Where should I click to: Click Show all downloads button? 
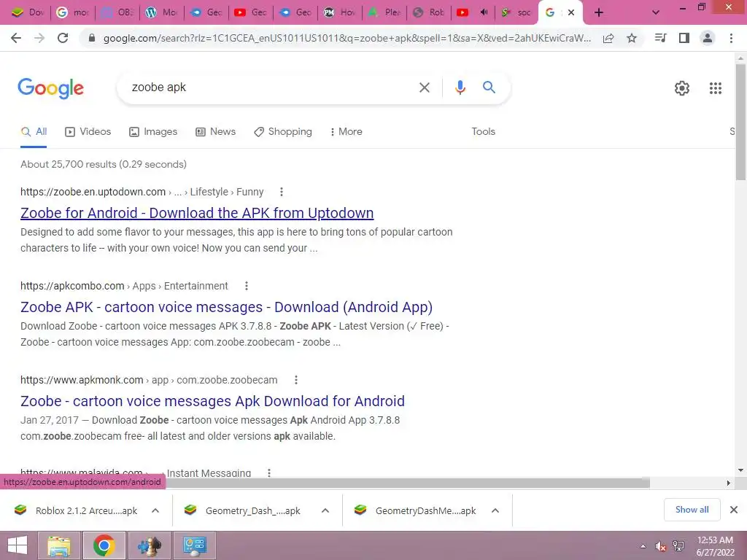click(692, 510)
